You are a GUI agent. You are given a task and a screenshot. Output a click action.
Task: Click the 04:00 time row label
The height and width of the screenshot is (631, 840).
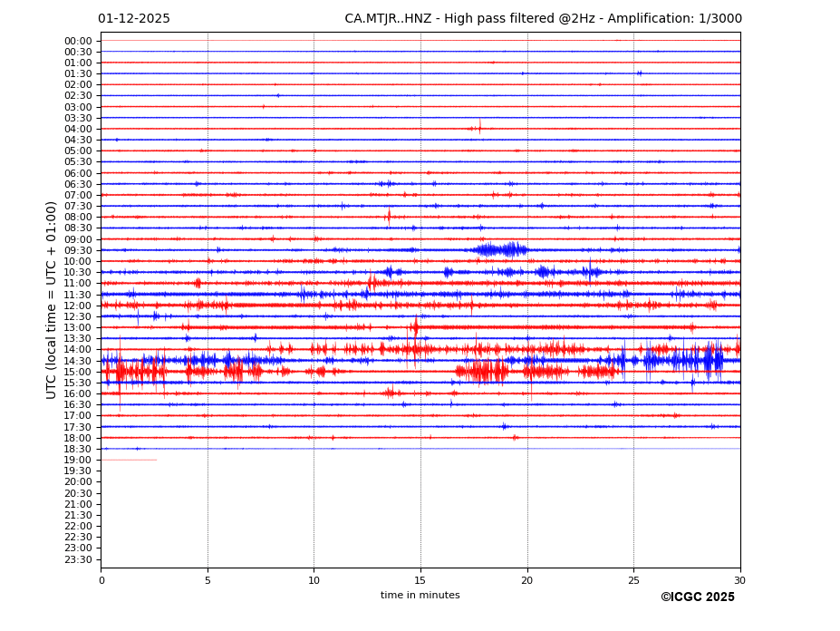point(78,129)
